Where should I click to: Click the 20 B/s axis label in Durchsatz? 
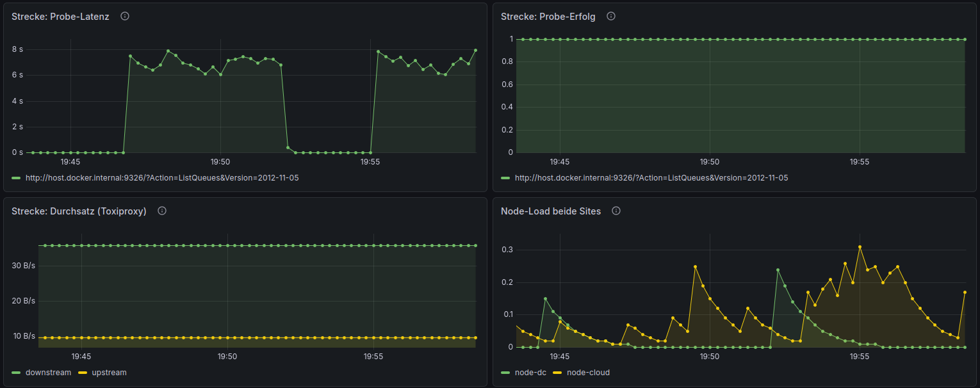tap(24, 300)
